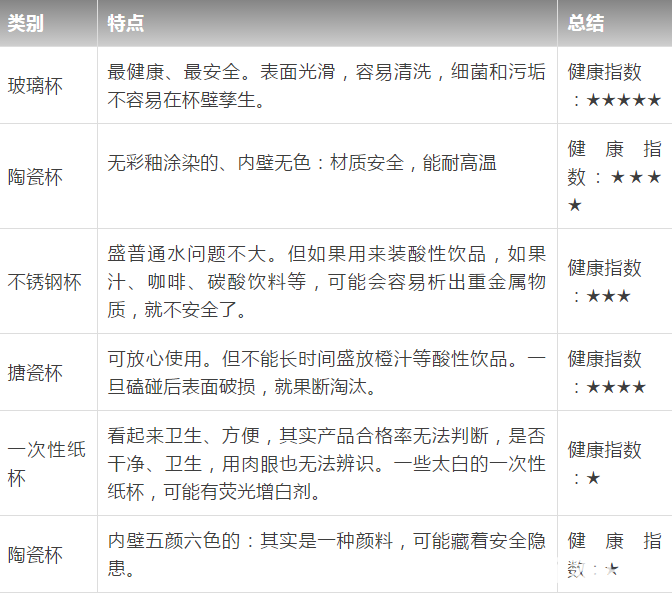Click the 总结 column header
This screenshot has width=672, height=593.
[586, 23]
